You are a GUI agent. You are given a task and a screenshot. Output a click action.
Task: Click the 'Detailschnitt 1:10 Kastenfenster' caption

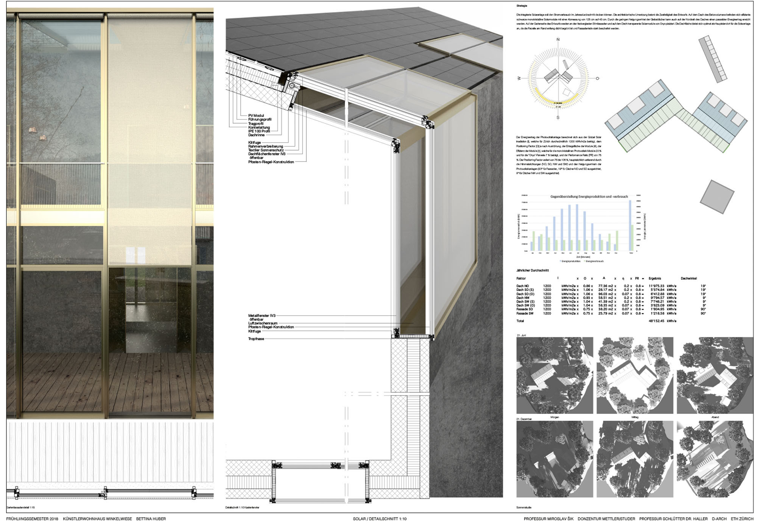click(x=242, y=507)
